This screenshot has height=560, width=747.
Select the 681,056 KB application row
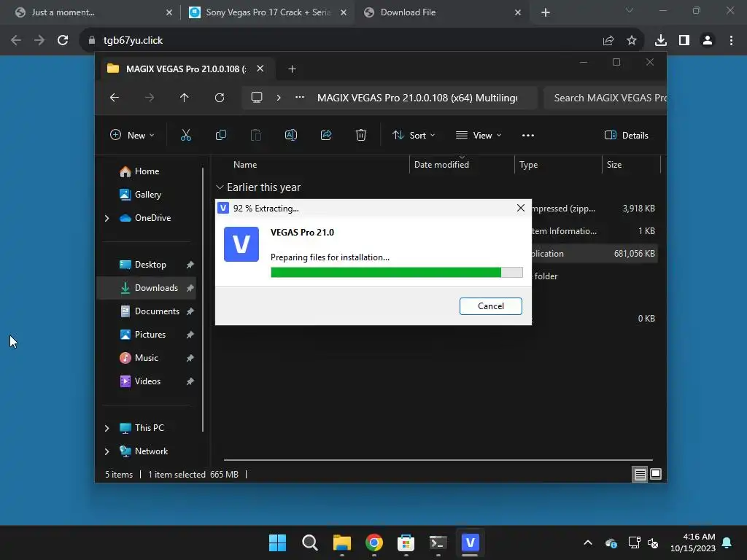594,253
